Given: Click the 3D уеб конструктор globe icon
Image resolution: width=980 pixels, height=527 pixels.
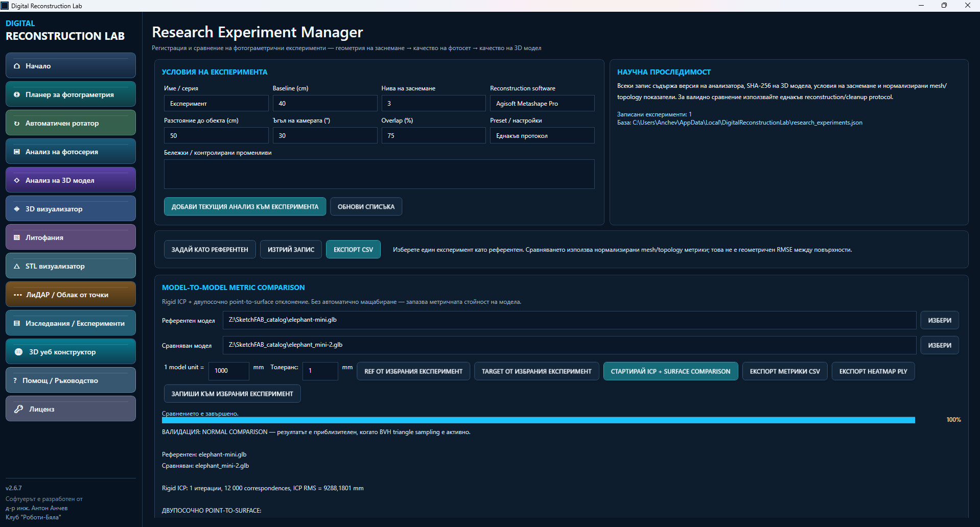Looking at the screenshot, I should [19, 352].
